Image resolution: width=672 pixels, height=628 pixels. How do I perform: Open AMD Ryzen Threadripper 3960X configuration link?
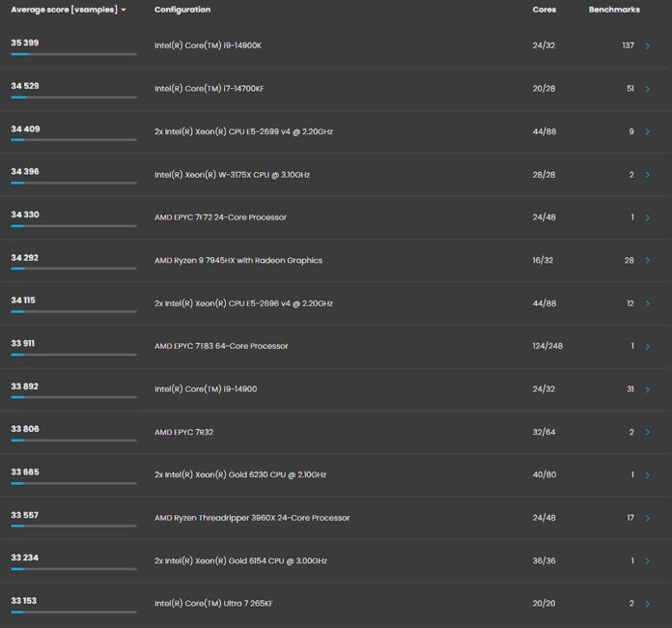point(252,518)
